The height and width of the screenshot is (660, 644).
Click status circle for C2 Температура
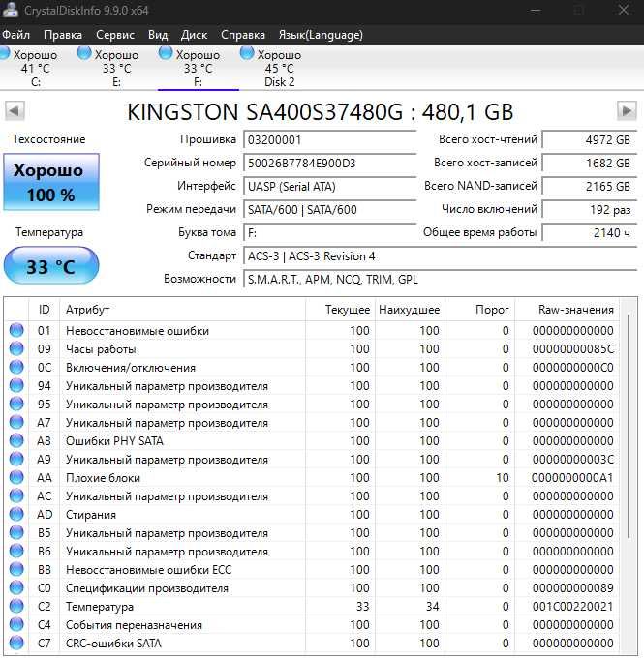[16, 606]
